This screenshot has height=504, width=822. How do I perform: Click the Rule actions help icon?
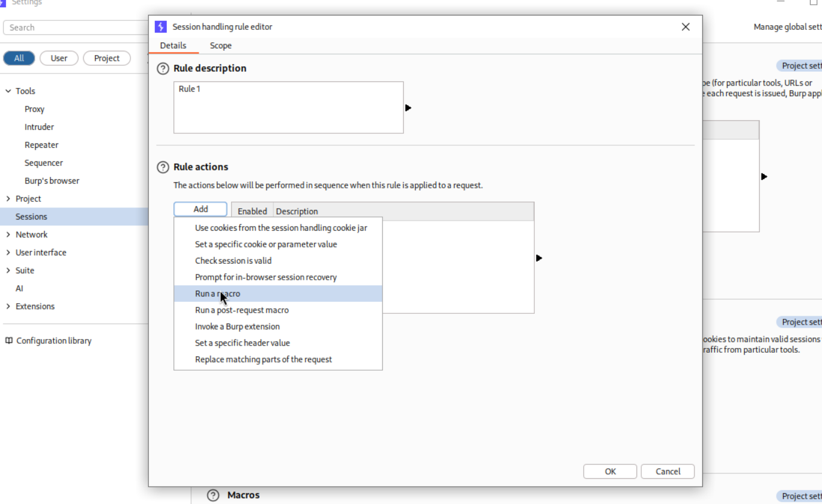click(163, 167)
